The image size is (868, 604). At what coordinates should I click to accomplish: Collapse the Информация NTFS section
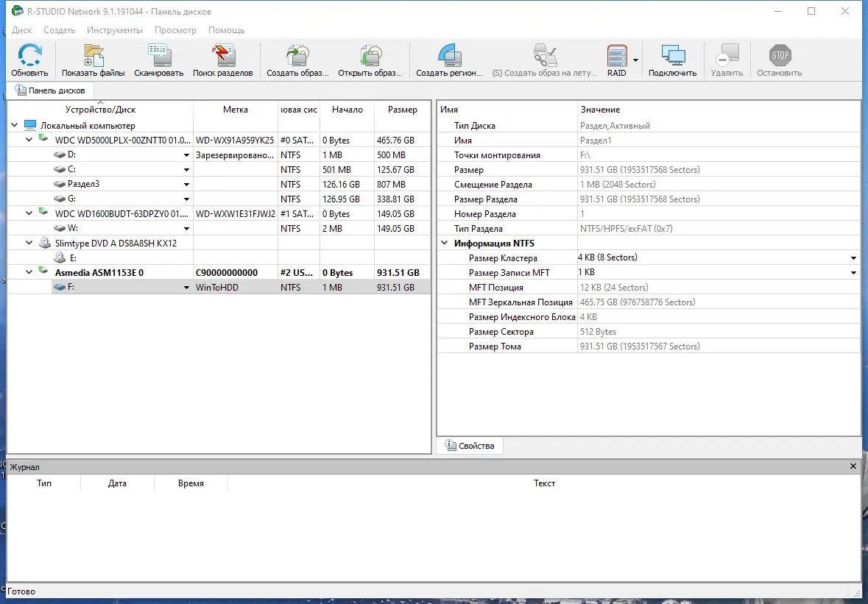(x=444, y=244)
